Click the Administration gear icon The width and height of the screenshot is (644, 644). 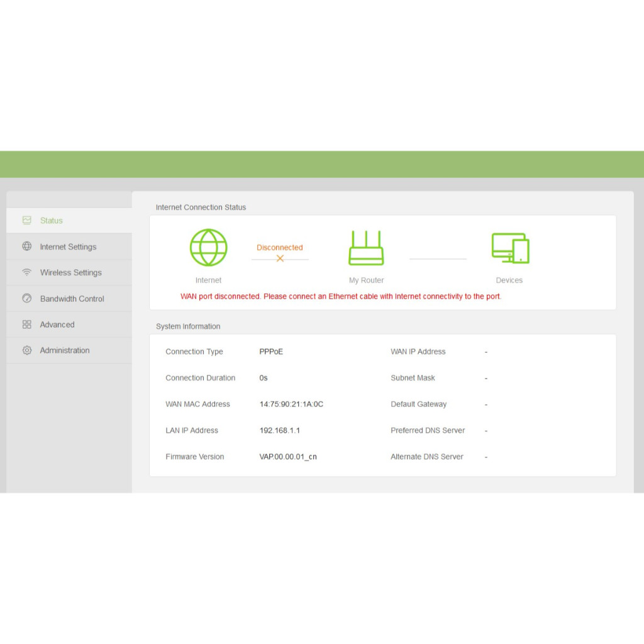coord(26,350)
